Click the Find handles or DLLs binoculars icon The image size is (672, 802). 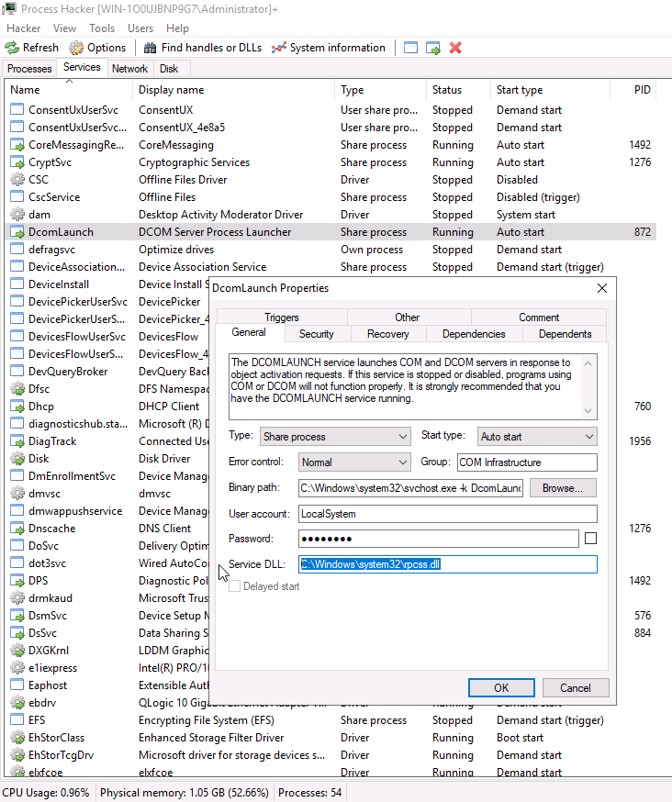click(150, 48)
